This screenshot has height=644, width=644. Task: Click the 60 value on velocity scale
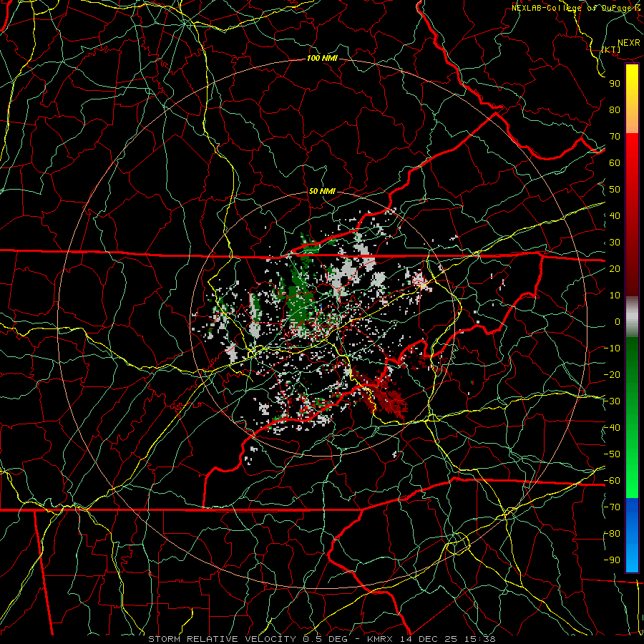pos(615,162)
